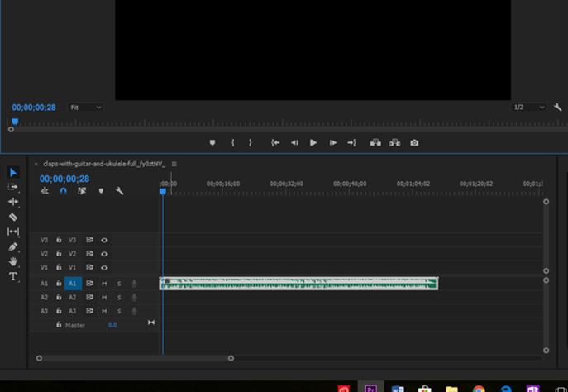Hide video track V2 output
568x392 pixels.
(104, 254)
